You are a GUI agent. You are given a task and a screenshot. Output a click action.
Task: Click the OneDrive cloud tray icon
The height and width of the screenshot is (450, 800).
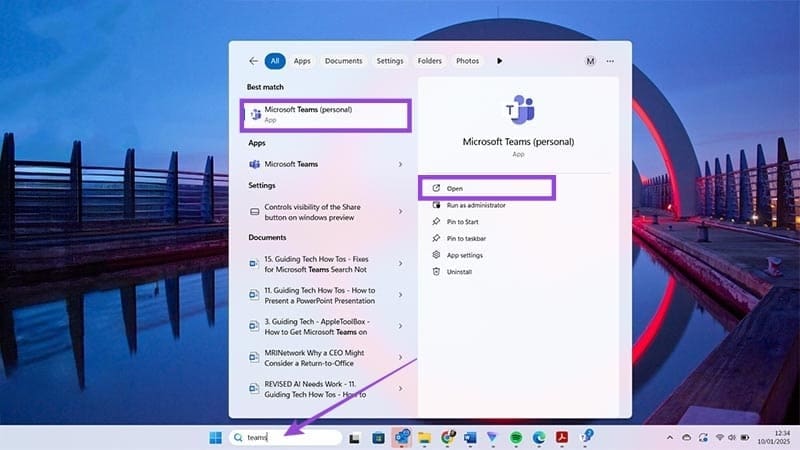[x=687, y=438]
